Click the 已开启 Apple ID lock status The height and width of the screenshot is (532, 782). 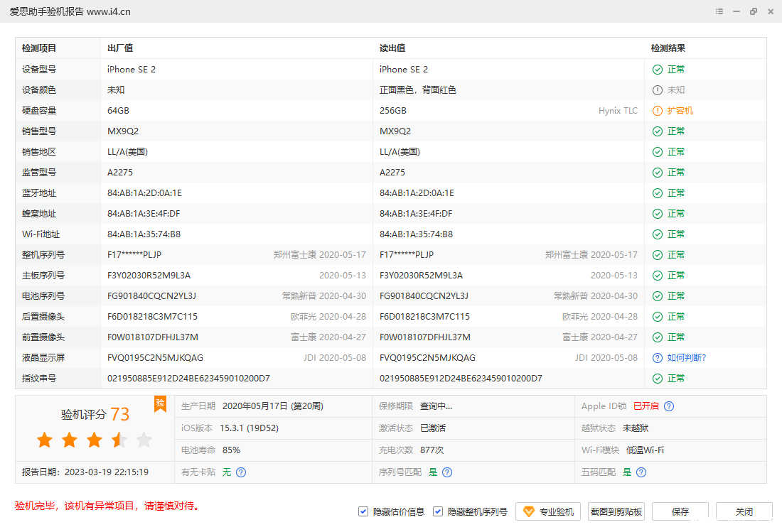coord(646,406)
